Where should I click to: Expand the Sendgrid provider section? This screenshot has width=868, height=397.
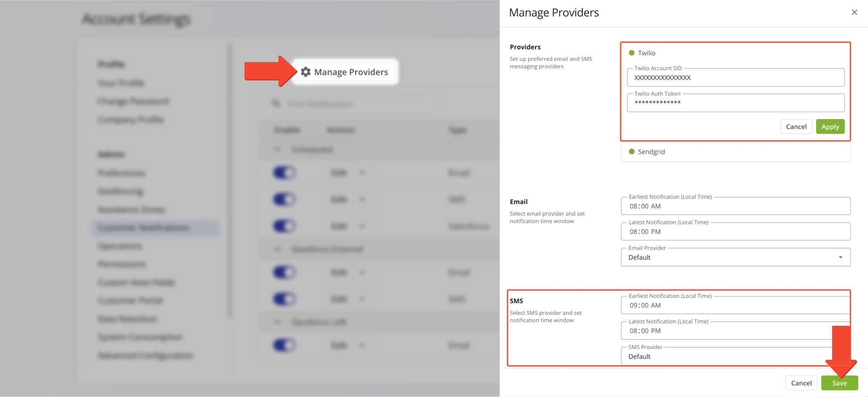[x=735, y=152]
